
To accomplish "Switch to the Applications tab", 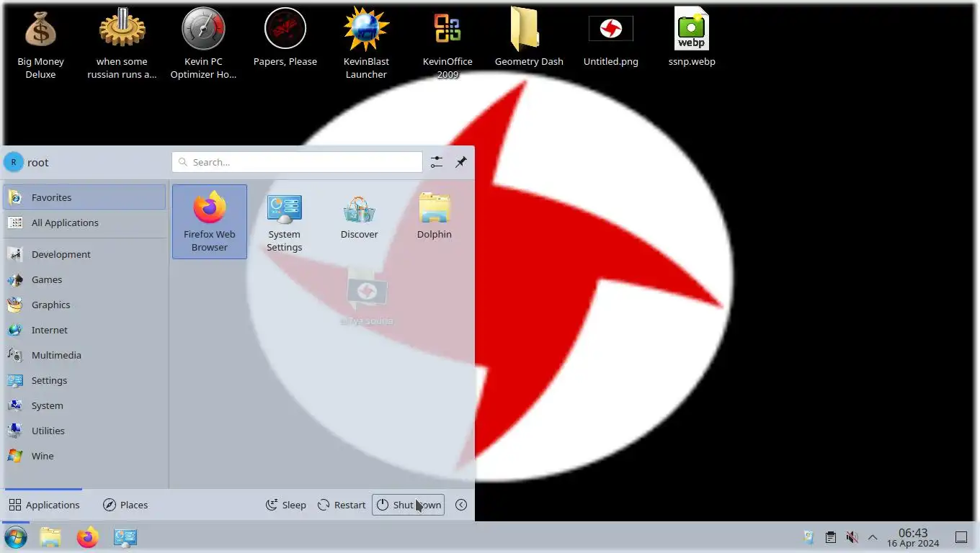I will point(44,505).
